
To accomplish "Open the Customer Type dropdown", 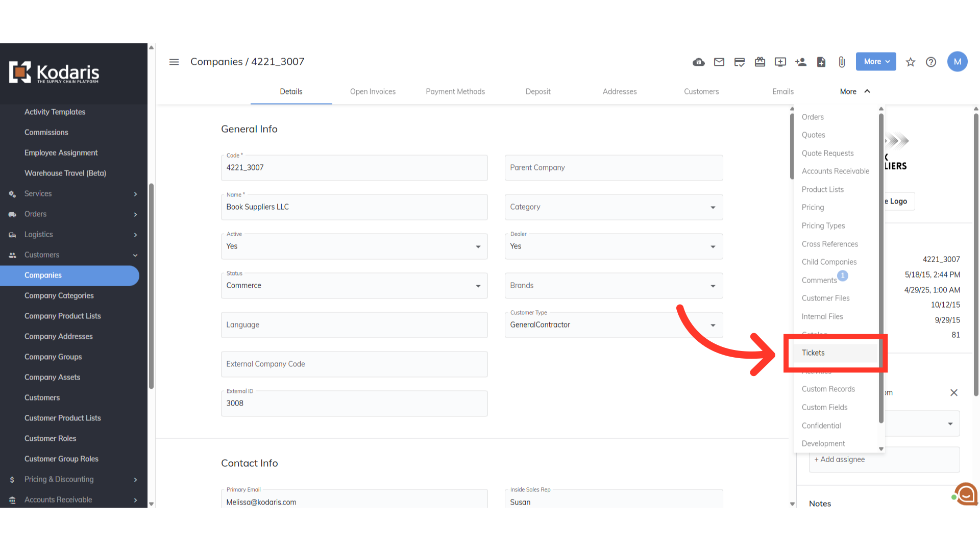I will click(614, 325).
